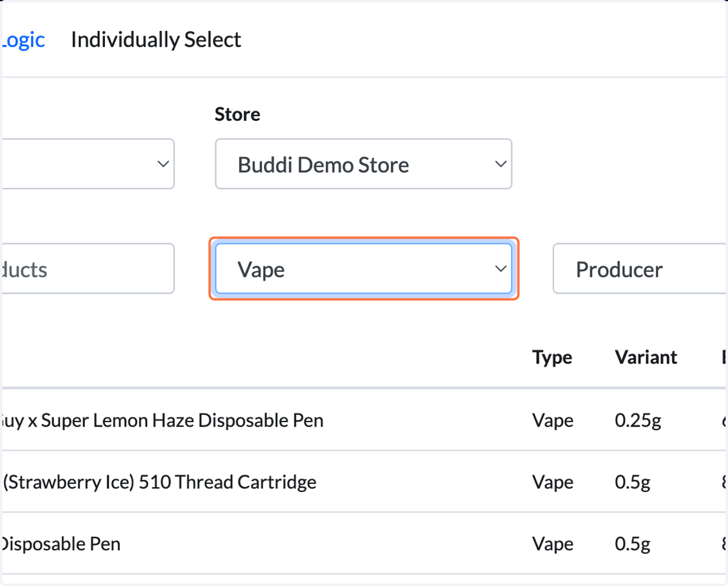The width and height of the screenshot is (728, 586).
Task: Open the cut-off dropdown left of Store
Action: click(x=89, y=164)
